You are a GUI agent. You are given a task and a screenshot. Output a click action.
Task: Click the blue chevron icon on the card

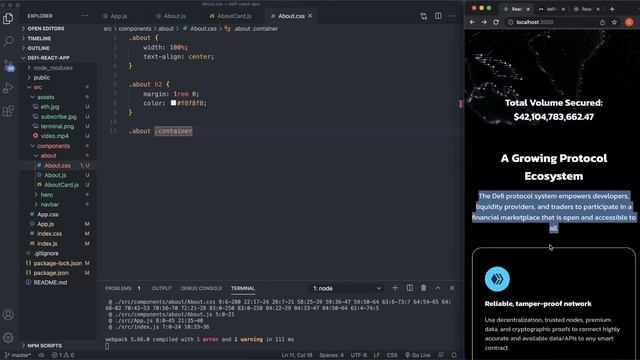coord(497,279)
